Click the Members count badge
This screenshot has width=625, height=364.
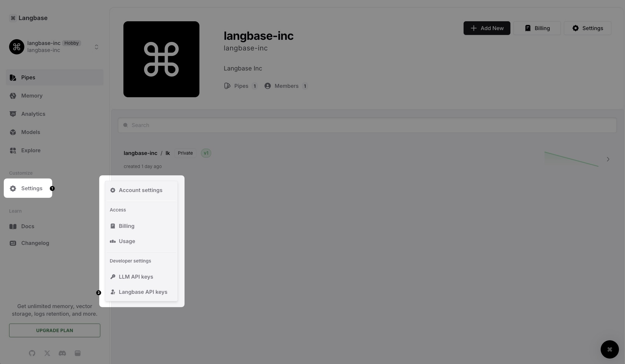[305, 86]
